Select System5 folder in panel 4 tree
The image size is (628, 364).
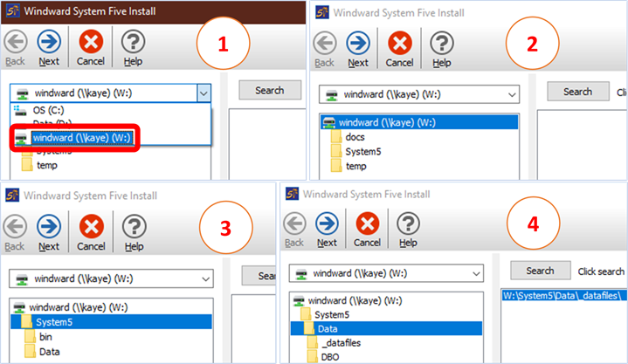click(x=332, y=315)
